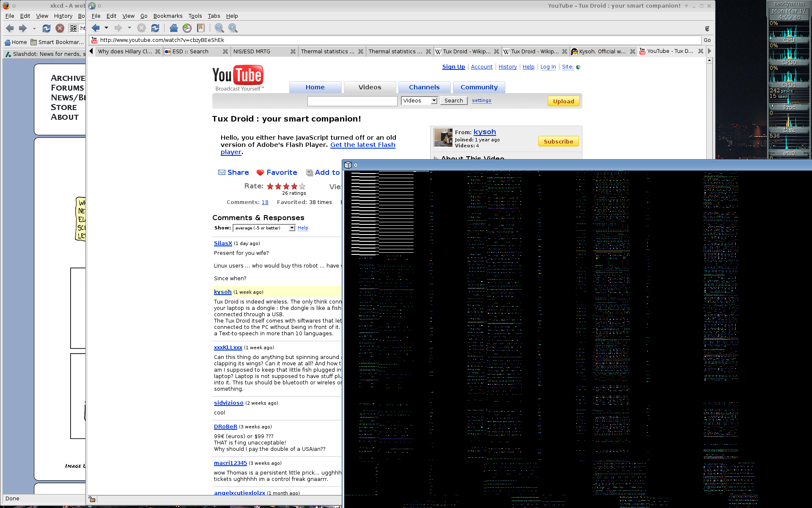
Task: Subscribe to kysoh's channel
Action: [x=558, y=141]
